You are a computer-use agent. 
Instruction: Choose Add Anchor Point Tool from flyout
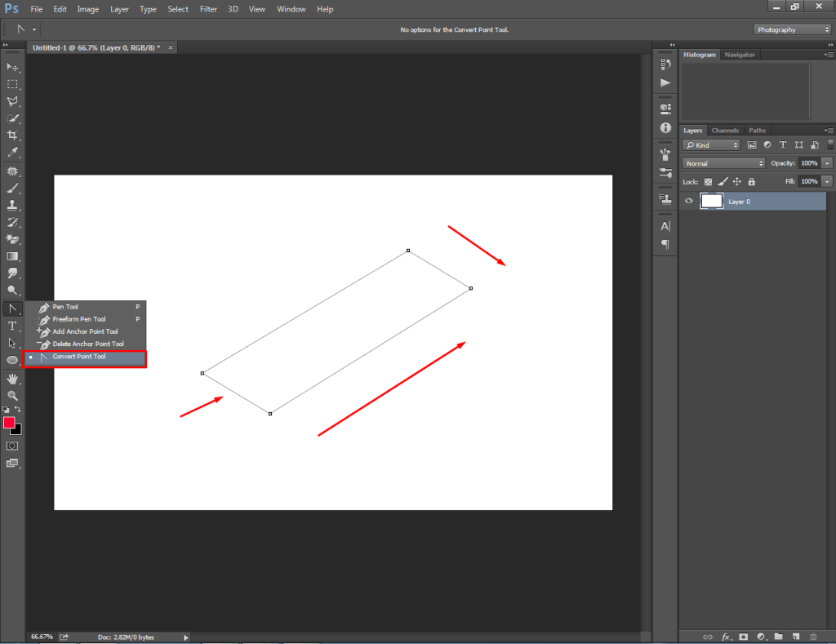pos(85,331)
